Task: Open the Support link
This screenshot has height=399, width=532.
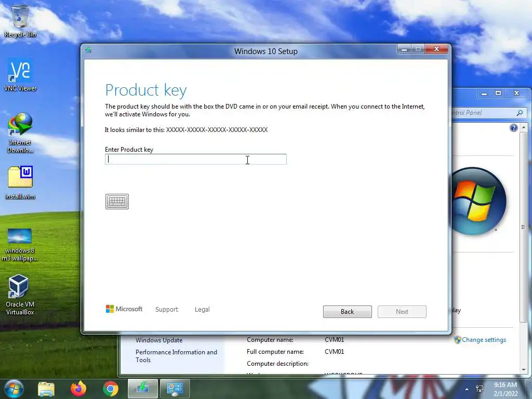Action: (x=167, y=310)
